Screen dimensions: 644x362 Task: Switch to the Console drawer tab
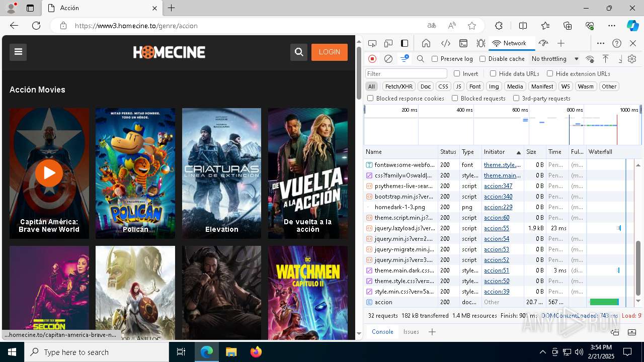tap(382, 332)
